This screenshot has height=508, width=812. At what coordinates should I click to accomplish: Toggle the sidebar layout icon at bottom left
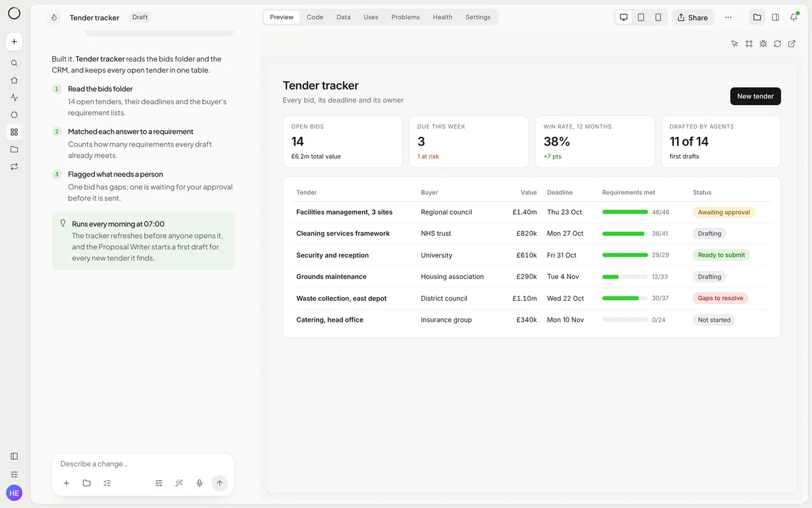point(14,457)
